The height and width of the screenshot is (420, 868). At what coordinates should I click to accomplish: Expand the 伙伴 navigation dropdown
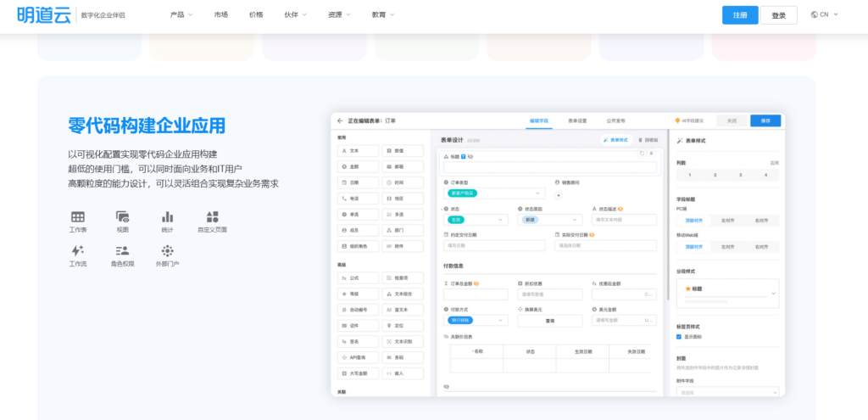click(x=295, y=15)
